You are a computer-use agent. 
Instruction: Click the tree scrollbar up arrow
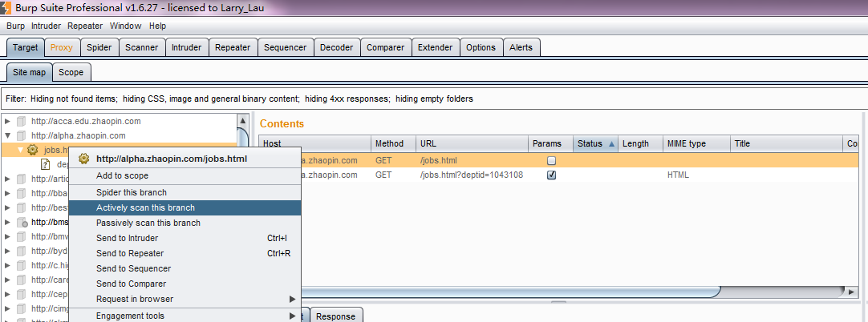point(242,121)
